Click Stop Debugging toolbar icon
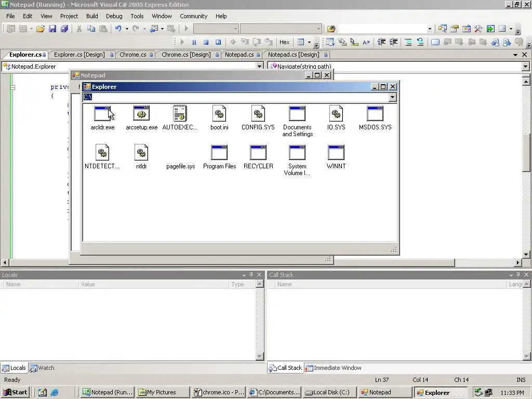 click(206, 42)
